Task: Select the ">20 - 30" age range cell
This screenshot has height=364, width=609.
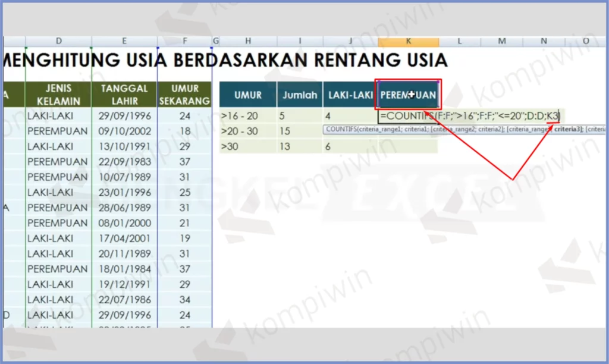Action: 247,131
